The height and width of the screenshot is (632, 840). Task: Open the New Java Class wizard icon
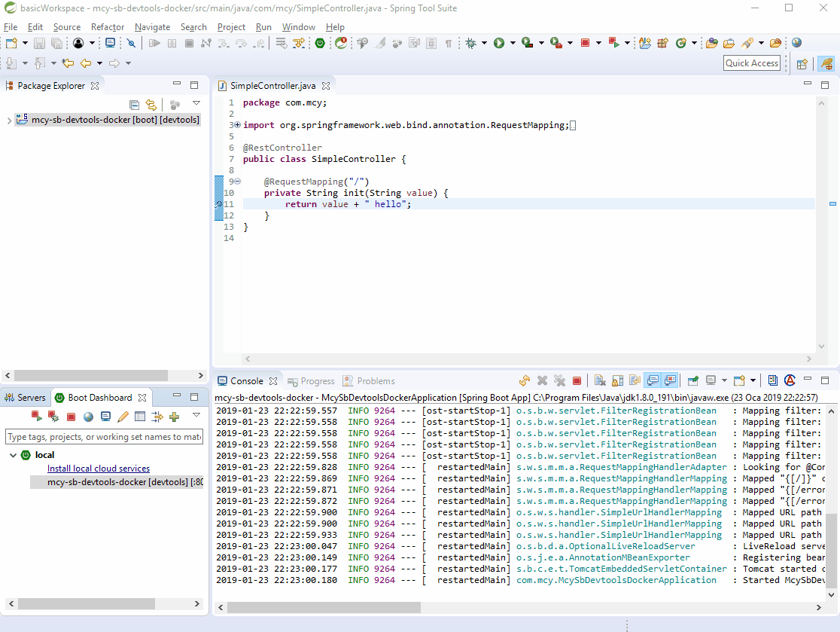681,44
